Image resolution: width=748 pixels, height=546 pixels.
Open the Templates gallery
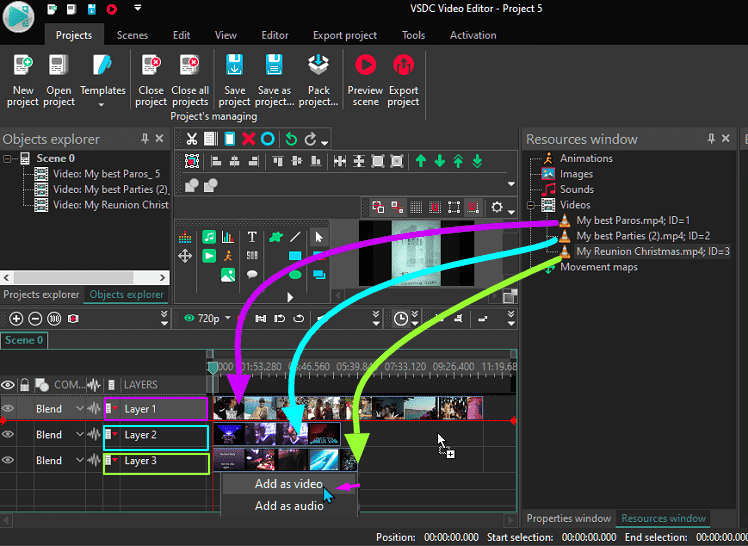click(x=103, y=81)
